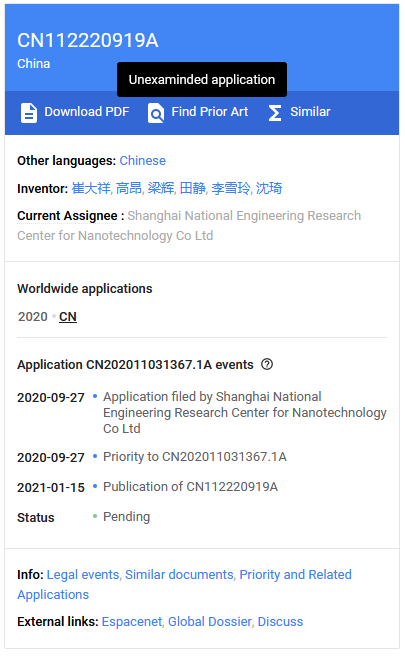Open Priority and Related Applications link
Viewport: 405px width, 659px height.
coord(184,585)
